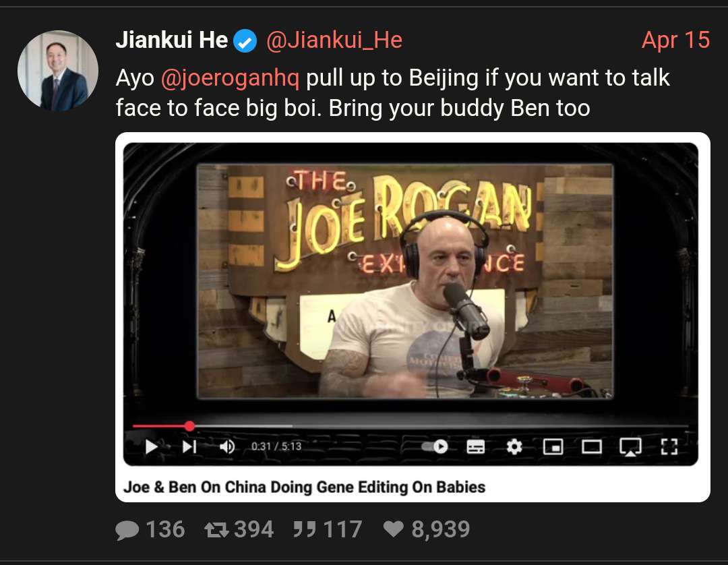This screenshot has height=565, width=728.
Task: Toggle the autoplay switch
Action: 435,446
